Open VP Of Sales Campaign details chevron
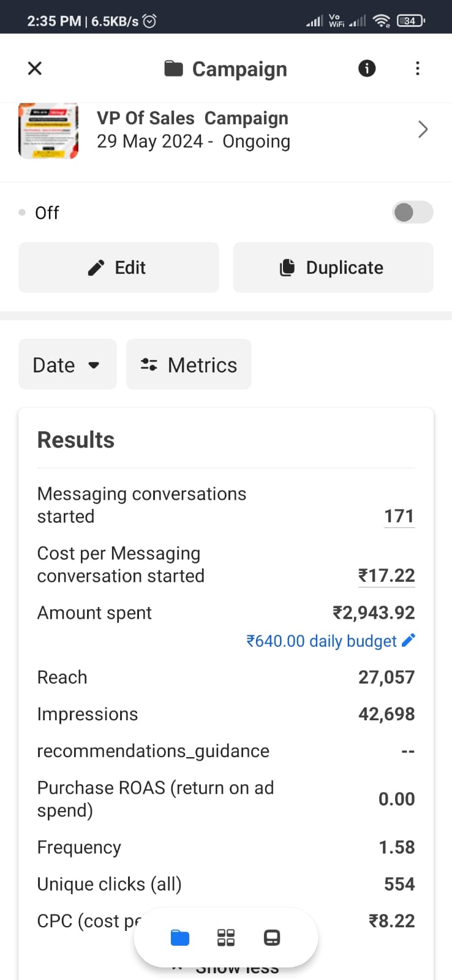The height and width of the screenshot is (980, 452). (x=423, y=129)
